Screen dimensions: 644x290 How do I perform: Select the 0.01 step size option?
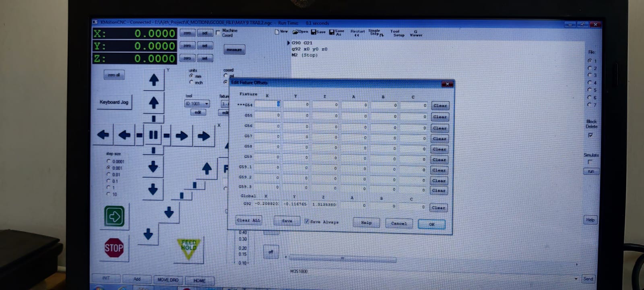pyautogui.click(x=109, y=174)
